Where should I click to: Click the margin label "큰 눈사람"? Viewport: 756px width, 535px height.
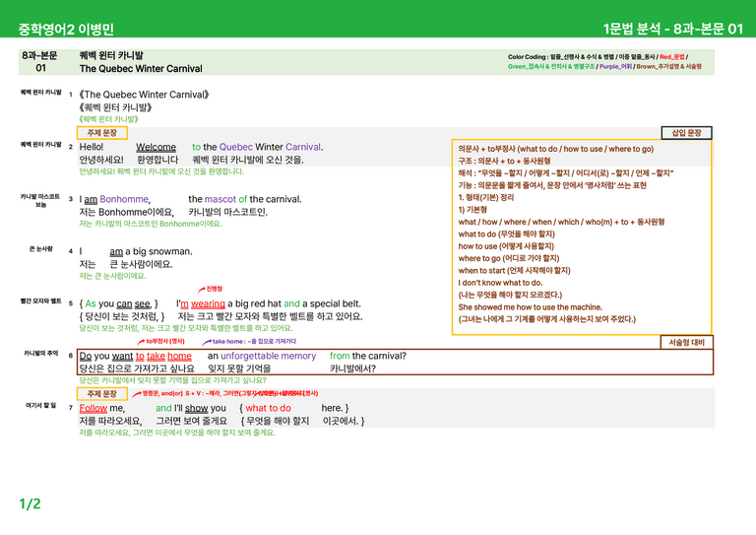(41, 249)
